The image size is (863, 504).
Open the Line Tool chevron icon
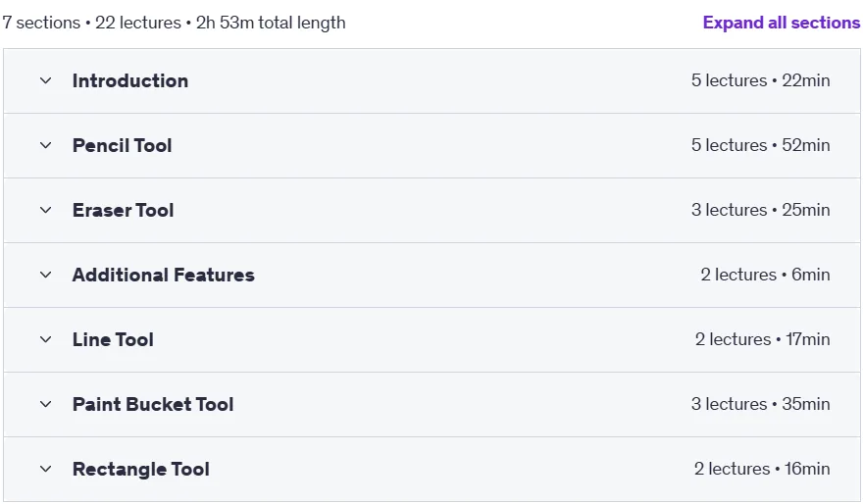46,339
